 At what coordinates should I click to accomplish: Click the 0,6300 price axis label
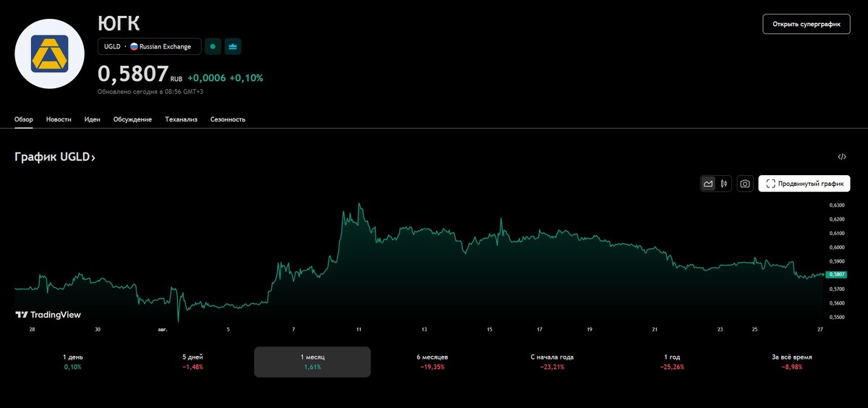(838, 205)
